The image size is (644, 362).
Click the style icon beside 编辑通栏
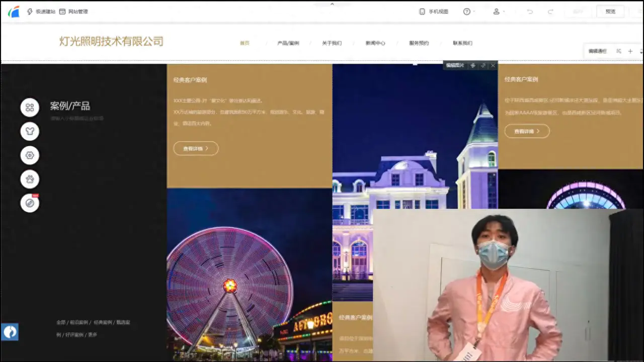coord(619,51)
